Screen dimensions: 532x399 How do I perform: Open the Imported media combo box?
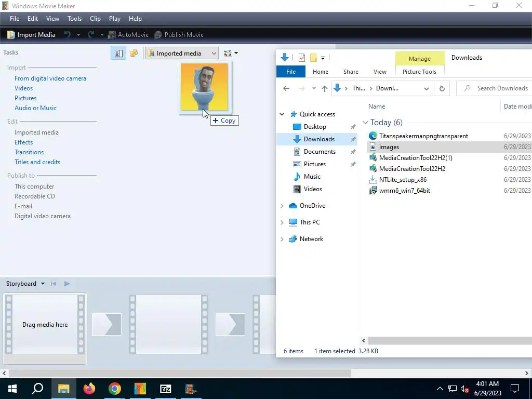tap(181, 54)
